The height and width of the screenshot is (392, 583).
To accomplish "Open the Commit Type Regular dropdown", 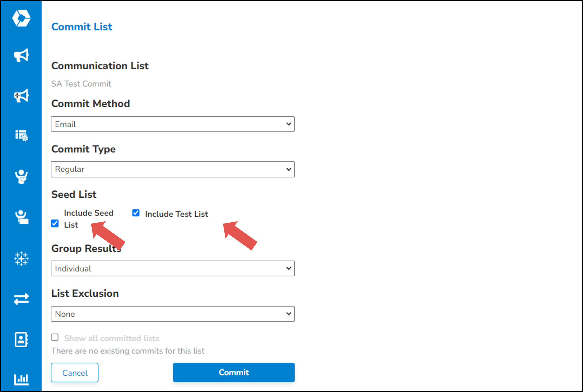I will pos(173,169).
